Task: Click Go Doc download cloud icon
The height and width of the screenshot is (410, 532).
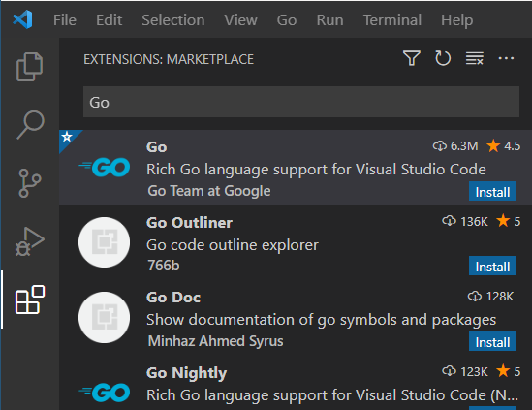Action: click(x=475, y=297)
